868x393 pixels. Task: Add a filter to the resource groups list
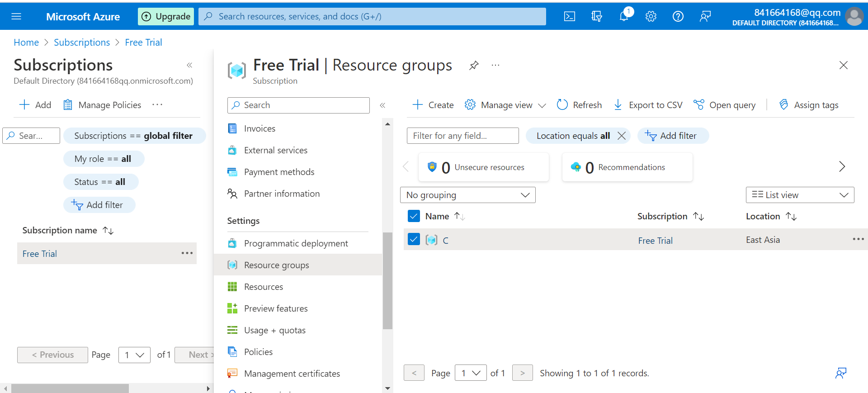point(673,136)
